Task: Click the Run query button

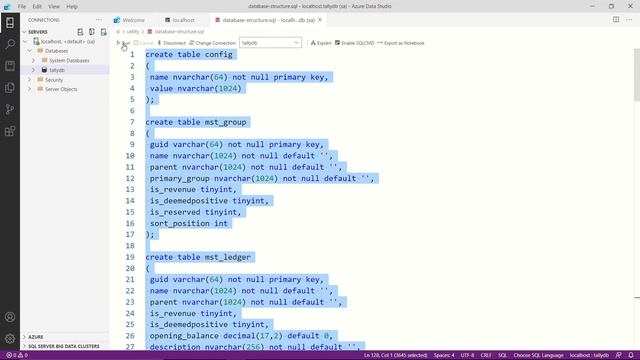Action: coord(123,43)
